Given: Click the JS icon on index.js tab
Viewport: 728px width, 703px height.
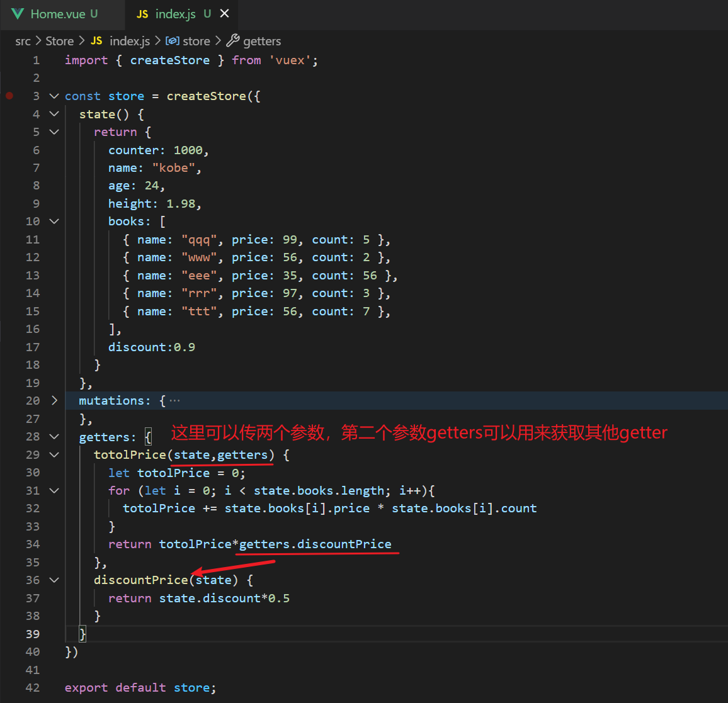Looking at the screenshot, I should click(142, 14).
